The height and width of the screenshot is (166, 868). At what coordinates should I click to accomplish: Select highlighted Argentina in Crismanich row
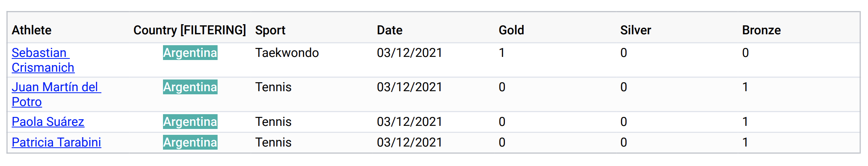pos(190,53)
